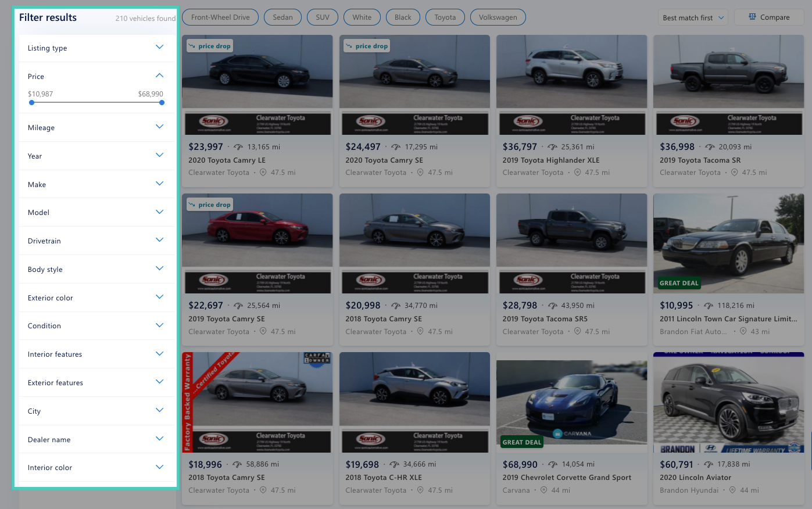Viewport: 812px width, 509px height.
Task: Click mileage gauge icon on 2020 Camry LE card
Action: (238, 147)
